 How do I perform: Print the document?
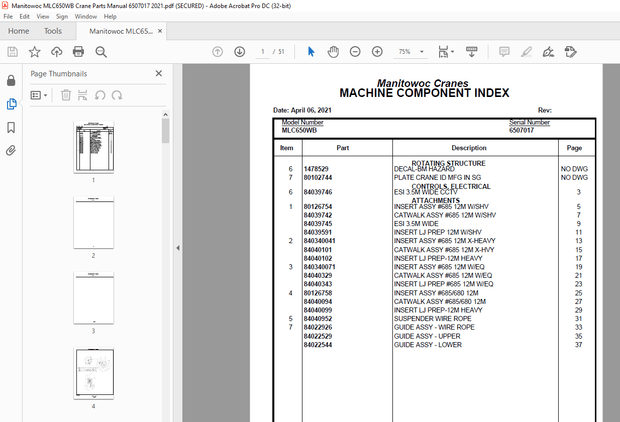[78, 52]
